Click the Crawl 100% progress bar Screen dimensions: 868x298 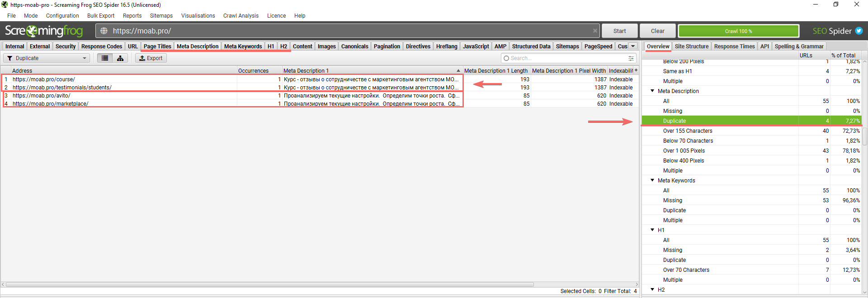click(739, 31)
